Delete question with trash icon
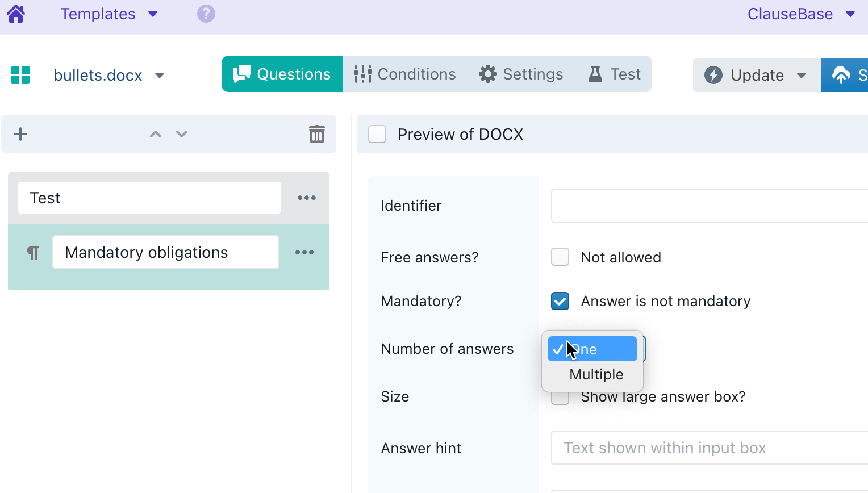Image resolution: width=868 pixels, height=493 pixels. tap(316, 134)
